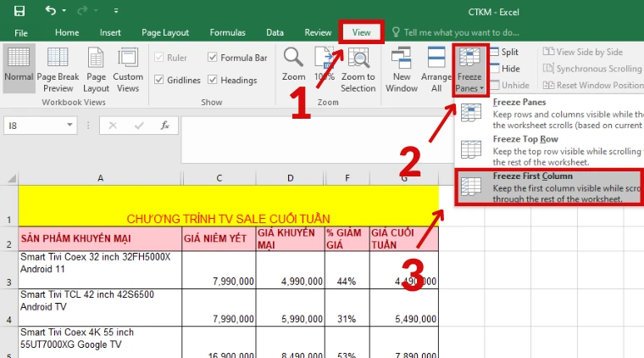The height and width of the screenshot is (358, 644).
Task: Click the Undo arrow icon
Action: (51, 10)
